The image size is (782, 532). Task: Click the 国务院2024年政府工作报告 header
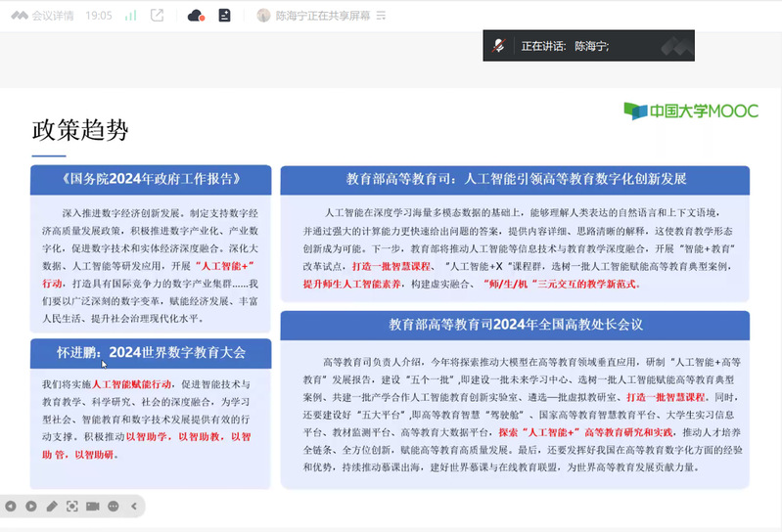(x=151, y=179)
